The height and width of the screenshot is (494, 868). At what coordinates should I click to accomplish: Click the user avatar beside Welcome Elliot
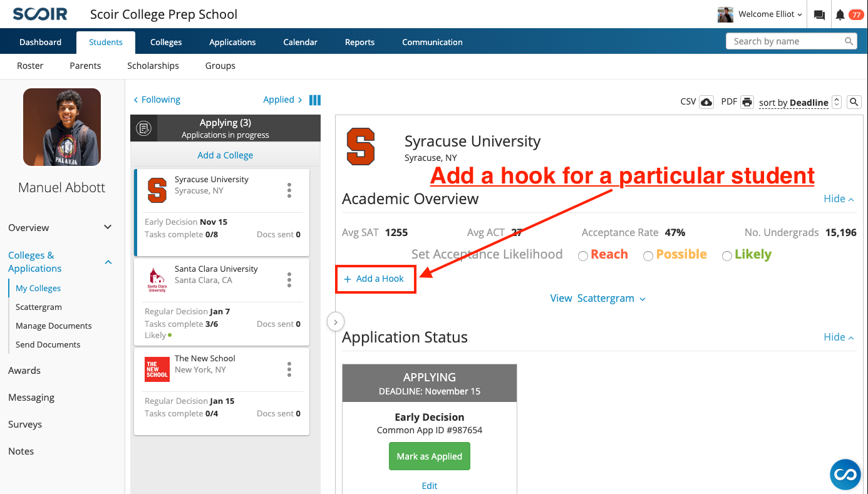[725, 14]
